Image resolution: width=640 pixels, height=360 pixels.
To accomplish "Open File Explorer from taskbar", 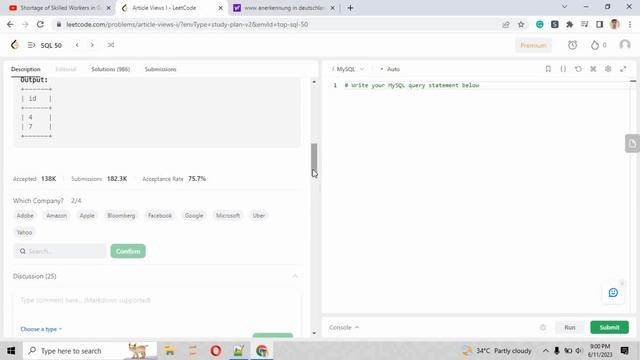I will 169,351.
